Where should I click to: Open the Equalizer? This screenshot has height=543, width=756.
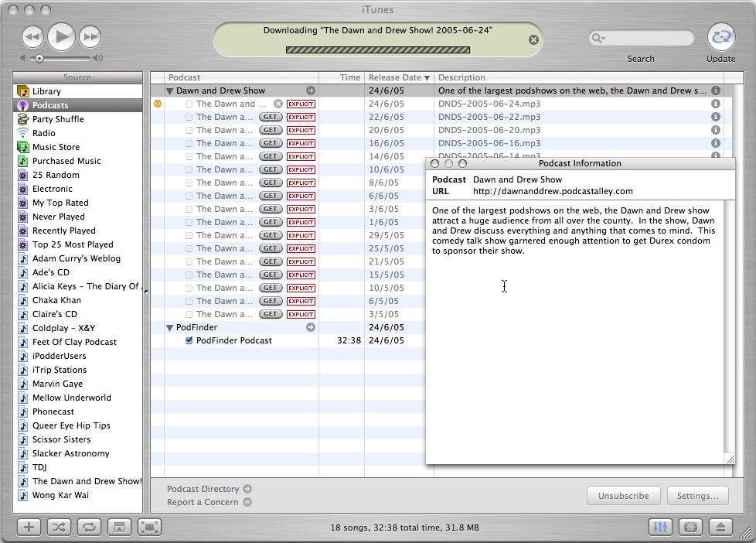tap(660, 527)
